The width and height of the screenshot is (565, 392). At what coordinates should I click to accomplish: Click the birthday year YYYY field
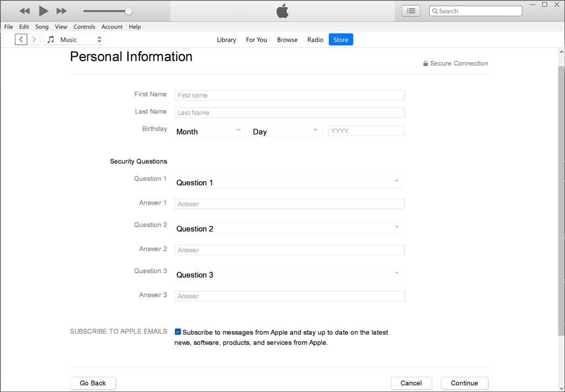click(366, 131)
